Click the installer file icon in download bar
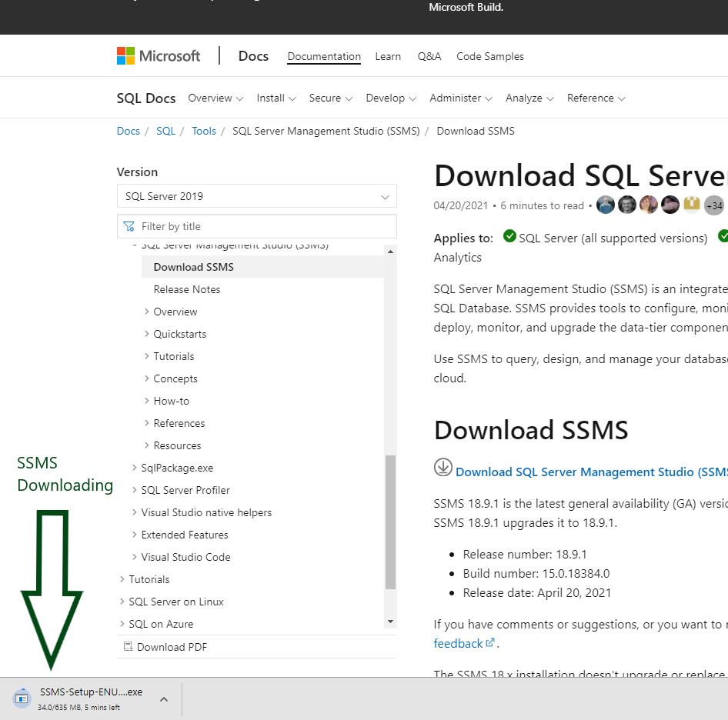The image size is (728, 720). pos(21,698)
